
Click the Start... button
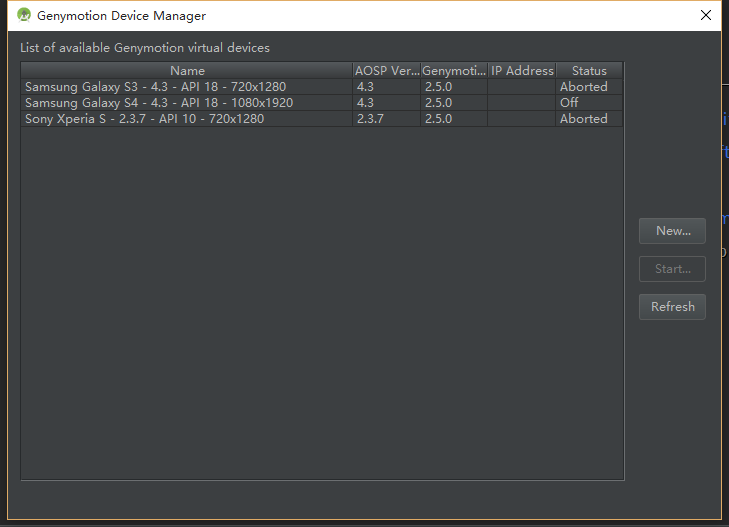672,269
